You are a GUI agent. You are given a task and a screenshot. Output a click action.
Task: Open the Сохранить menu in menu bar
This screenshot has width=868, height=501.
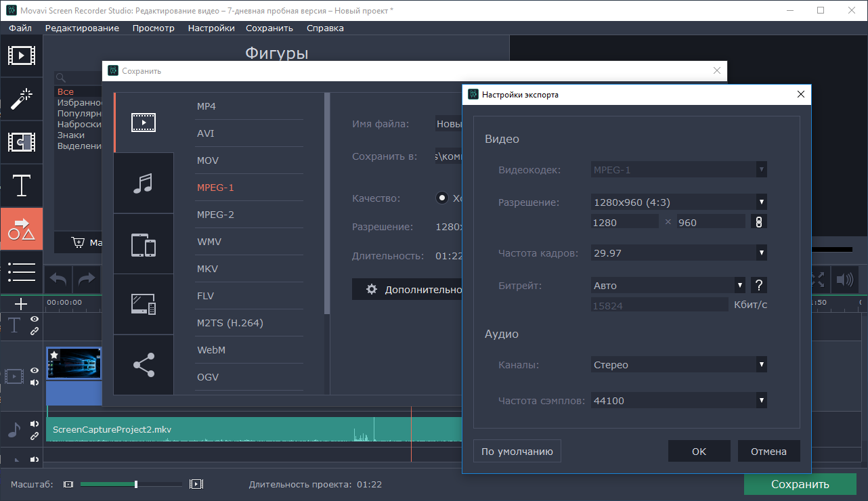(x=269, y=28)
